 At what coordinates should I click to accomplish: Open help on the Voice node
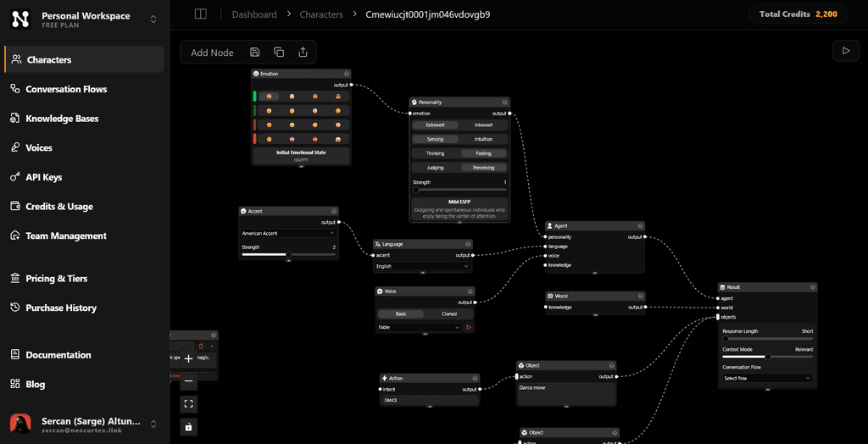(x=470, y=291)
